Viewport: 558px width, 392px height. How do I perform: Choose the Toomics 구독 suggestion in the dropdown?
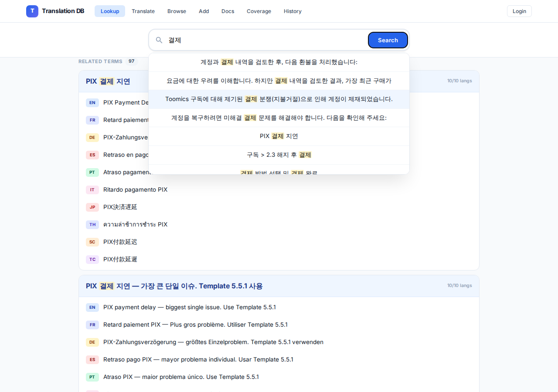point(279,99)
